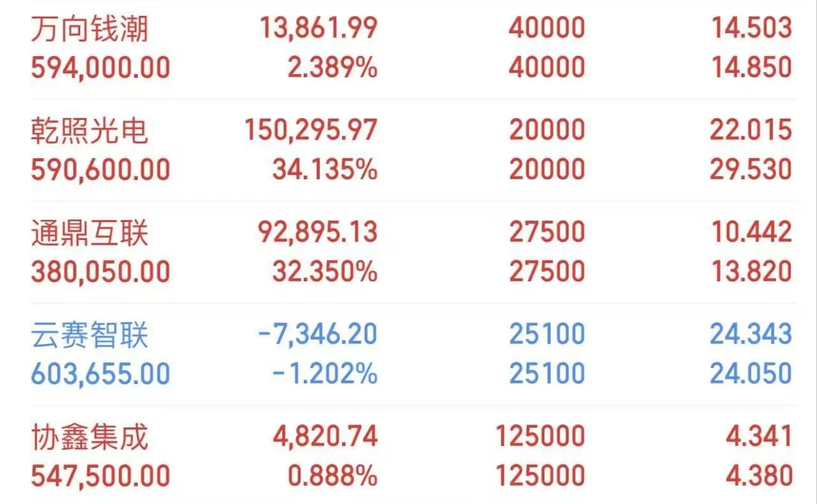The image size is (817, 504).
Task: Select profit percentage 34.135%
Action: click(325, 170)
